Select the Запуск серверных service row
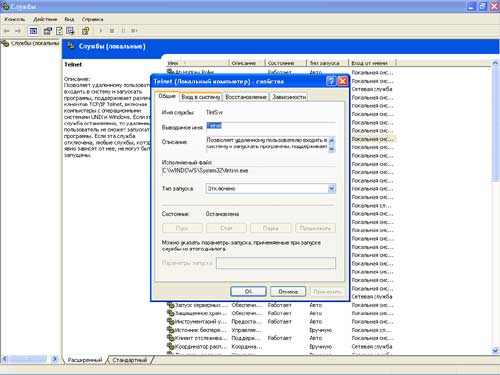The width and height of the screenshot is (500, 375). pyautogui.click(x=281, y=305)
